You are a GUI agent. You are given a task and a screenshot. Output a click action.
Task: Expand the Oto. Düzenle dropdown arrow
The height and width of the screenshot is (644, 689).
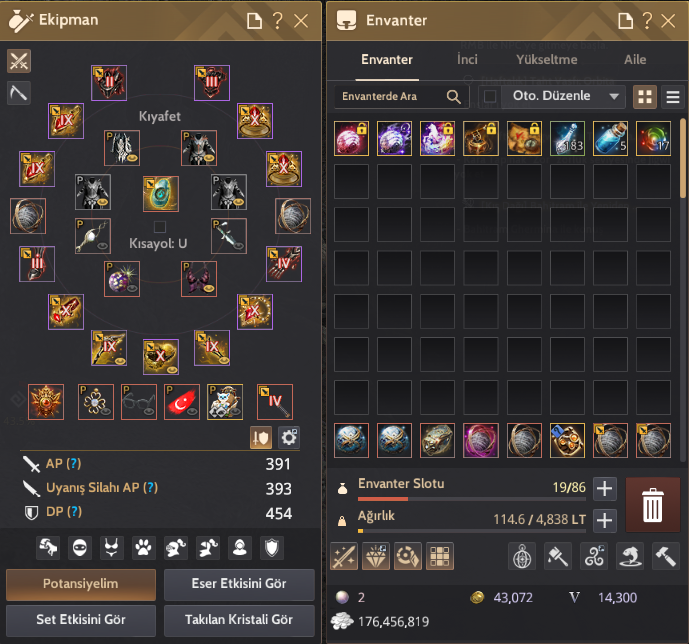614,96
